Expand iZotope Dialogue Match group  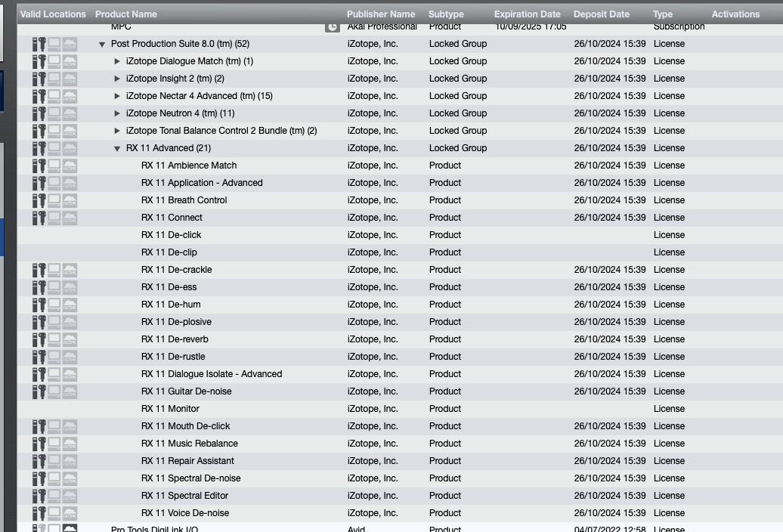[x=117, y=61]
